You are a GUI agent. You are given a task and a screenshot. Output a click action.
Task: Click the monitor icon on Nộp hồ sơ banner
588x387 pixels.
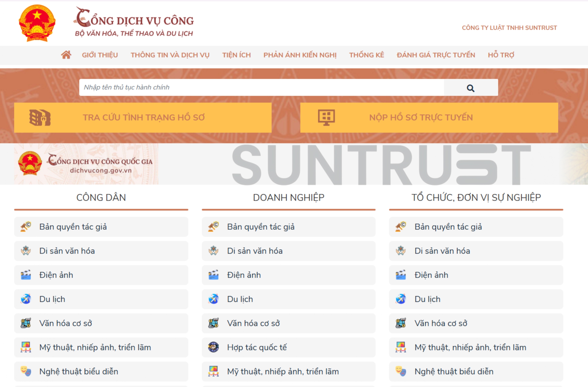point(326,117)
